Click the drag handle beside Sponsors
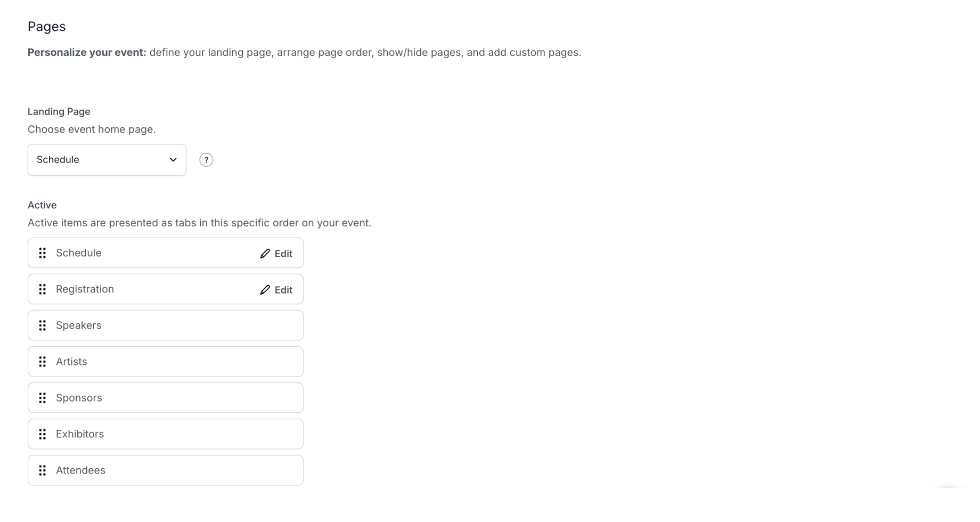Viewport: 980px width, 522px height. pyautogui.click(x=43, y=398)
